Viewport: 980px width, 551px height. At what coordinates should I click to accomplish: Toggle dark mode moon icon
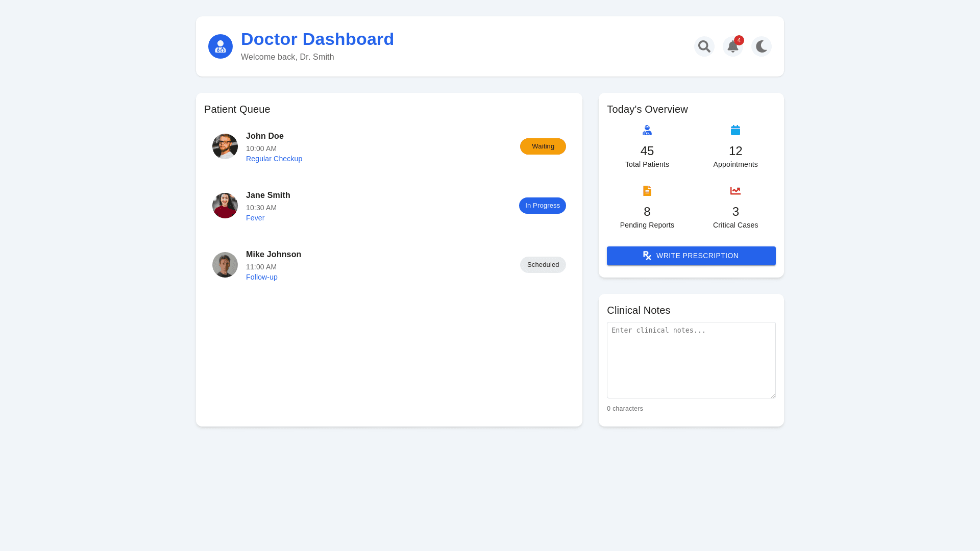(x=761, y=46)
